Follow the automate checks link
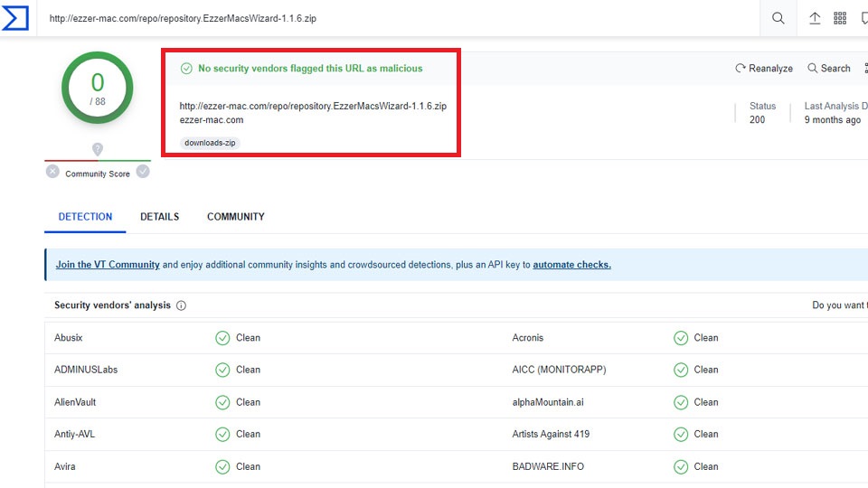The width and height of the screenshot is (868, 488). (571, 265)
